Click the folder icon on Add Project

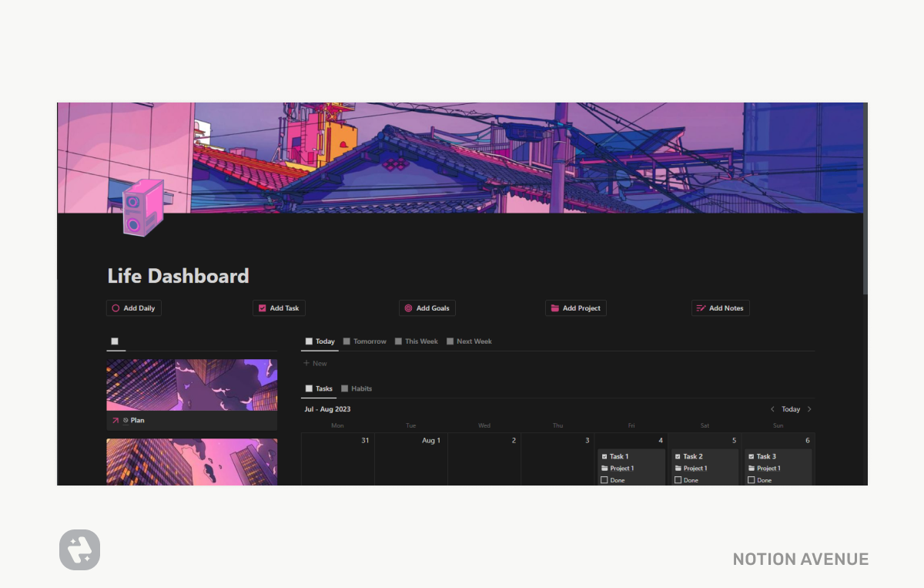pyautogui.click(x=555, y=307)
